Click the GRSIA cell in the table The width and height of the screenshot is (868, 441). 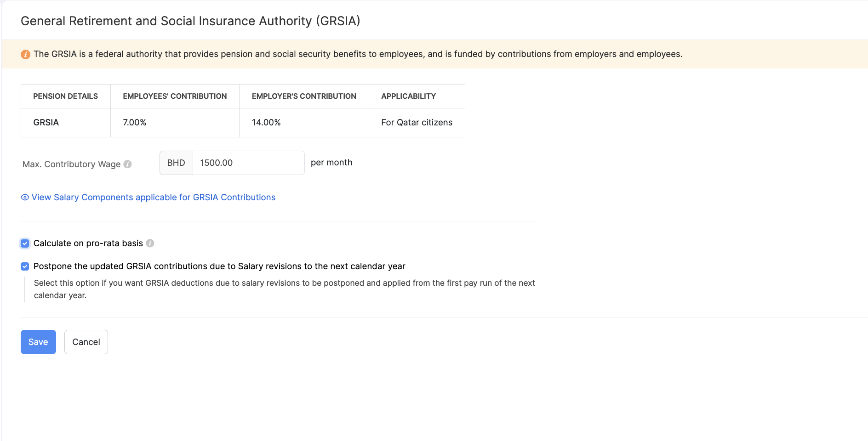(x=46, y=123)
